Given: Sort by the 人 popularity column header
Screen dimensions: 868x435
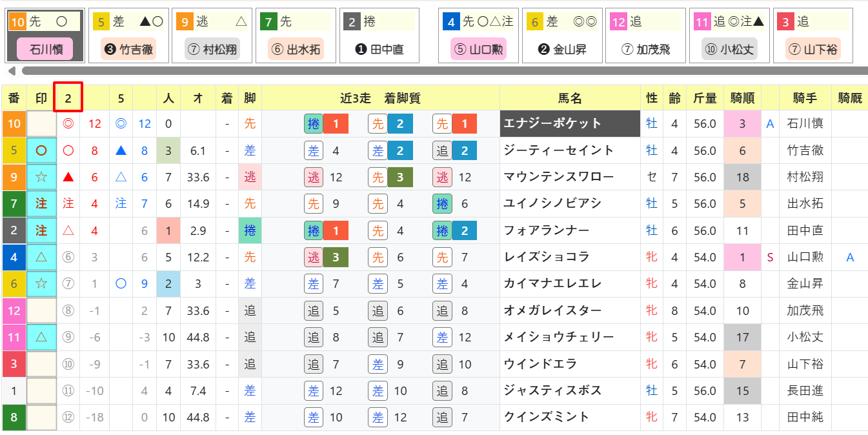Looking at the screenshot, I should [168, 99].
